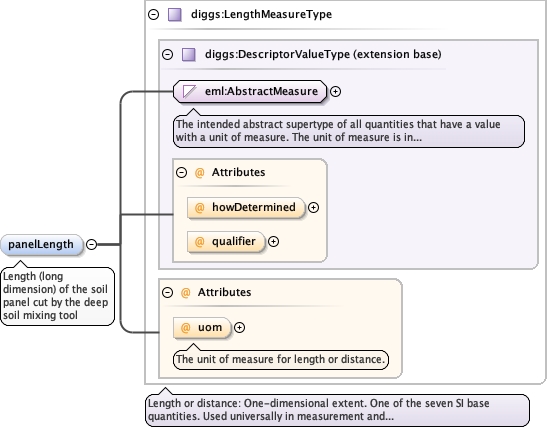Select the panelLength element node
548x430 pixels.
tap(42, 244)
